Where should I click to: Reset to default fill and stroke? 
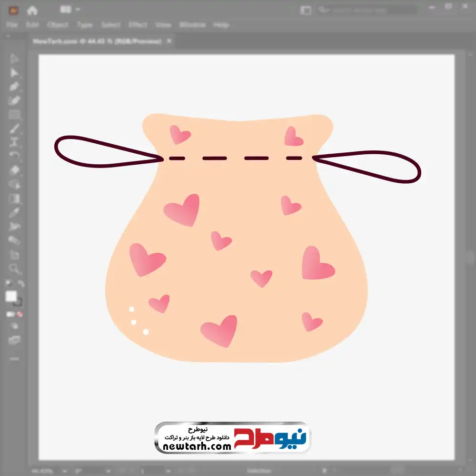point(8,284)
